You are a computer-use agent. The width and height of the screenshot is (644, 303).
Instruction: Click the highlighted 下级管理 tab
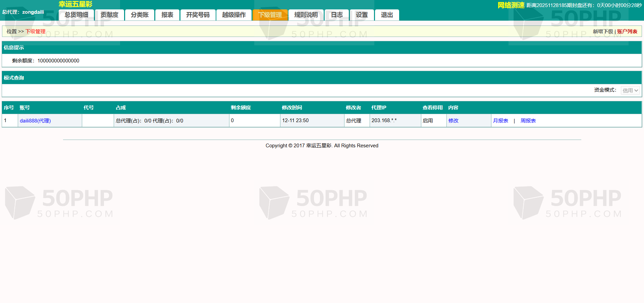tap(270, 15)
